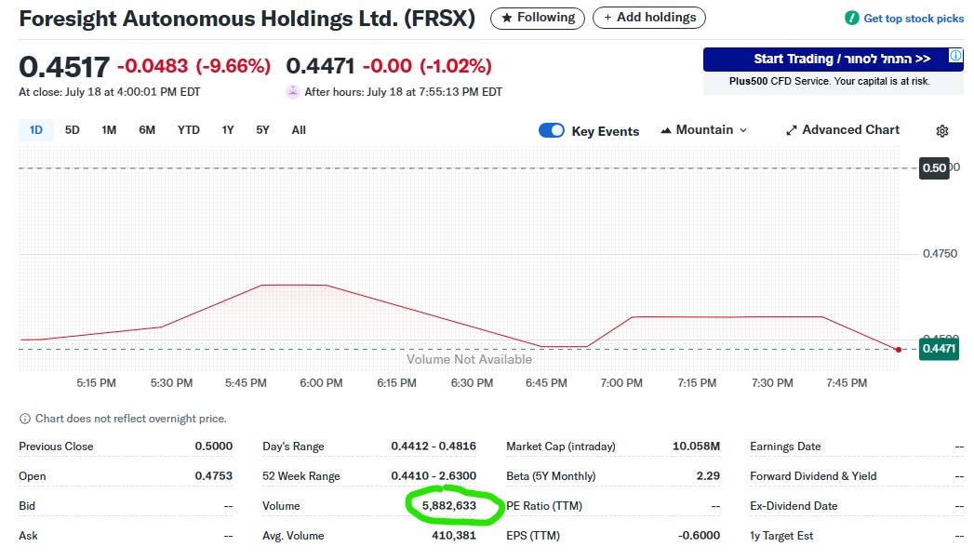Click the green stock picks badge icon

[x=851, y=18]
